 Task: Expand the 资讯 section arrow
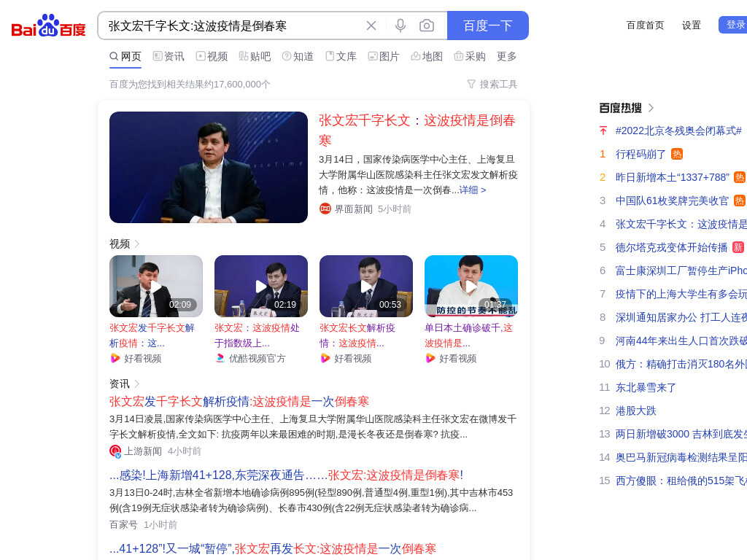point(137,384)
